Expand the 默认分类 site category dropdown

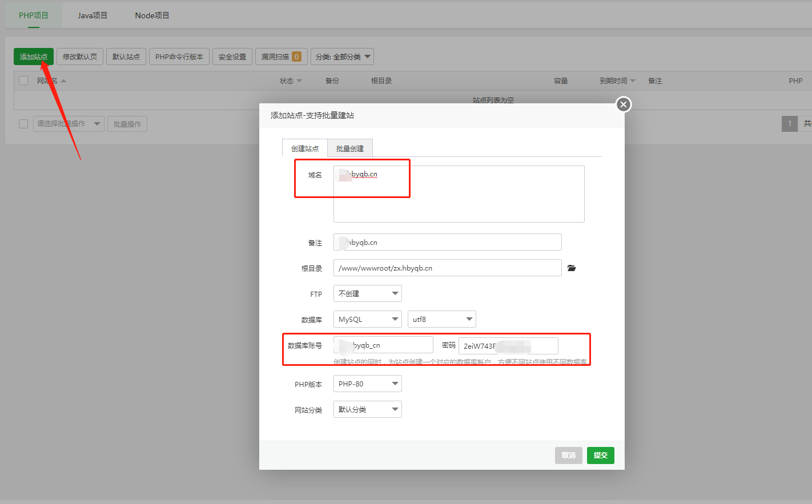[368, 409]
